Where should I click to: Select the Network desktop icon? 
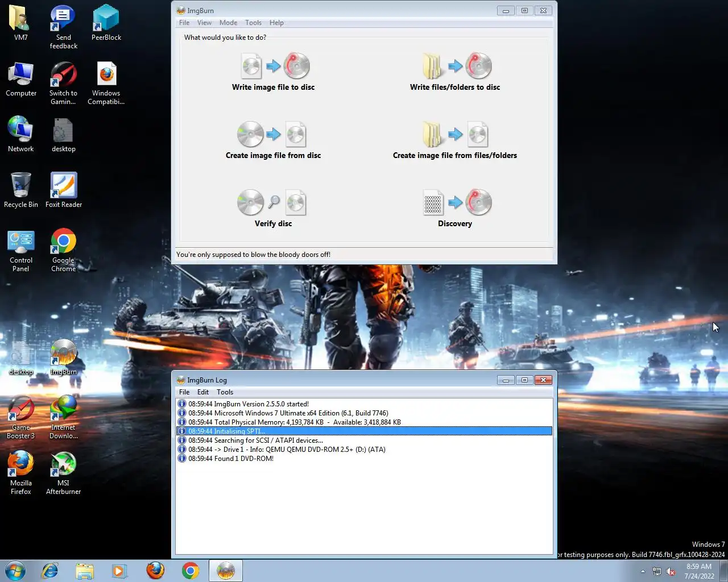pyautogui.click(x=21, y=134)
